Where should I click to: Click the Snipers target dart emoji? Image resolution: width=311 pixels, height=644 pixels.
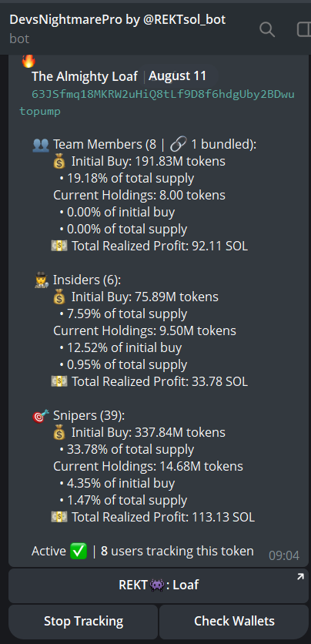(41, 416)
